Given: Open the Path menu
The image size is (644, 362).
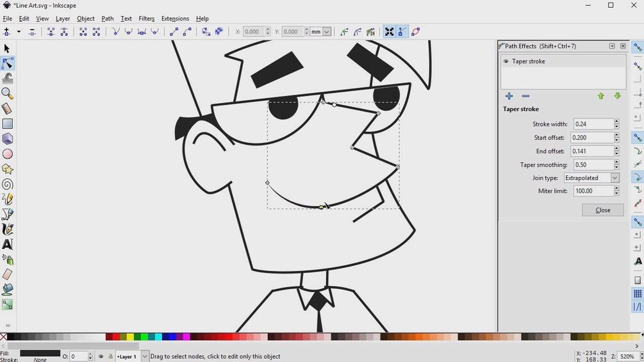Looking at the screenshot, I should point(107,19).
